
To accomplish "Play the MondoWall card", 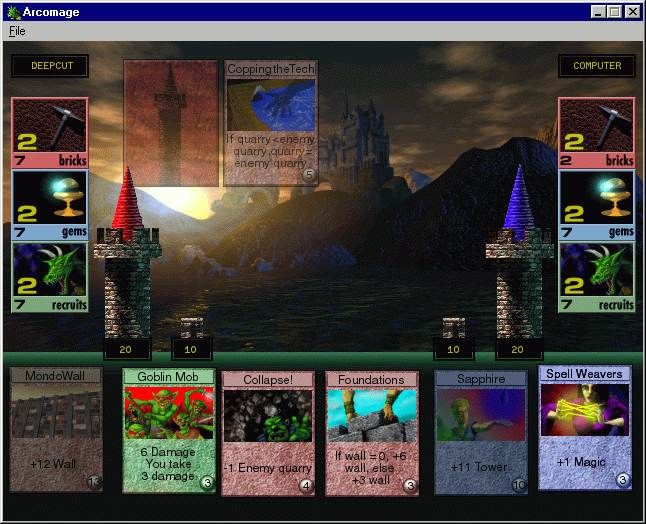I will [56, 430].
